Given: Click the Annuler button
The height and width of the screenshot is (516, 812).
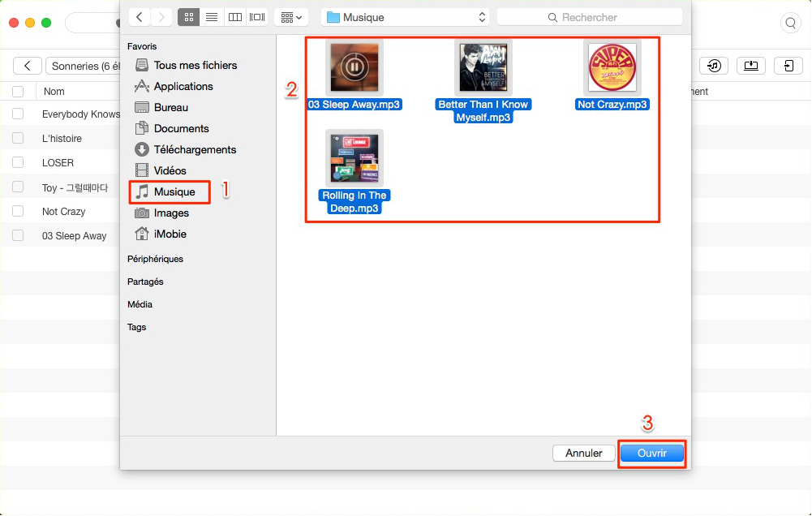Looking at the screenshot, I should click(583, 454).
